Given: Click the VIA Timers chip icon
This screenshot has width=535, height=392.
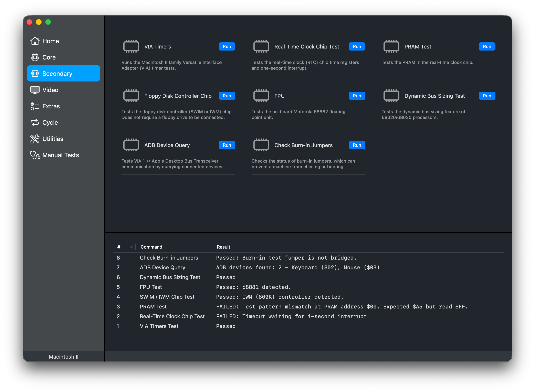Looking at the screenshot, I should [x=131, y=46].
